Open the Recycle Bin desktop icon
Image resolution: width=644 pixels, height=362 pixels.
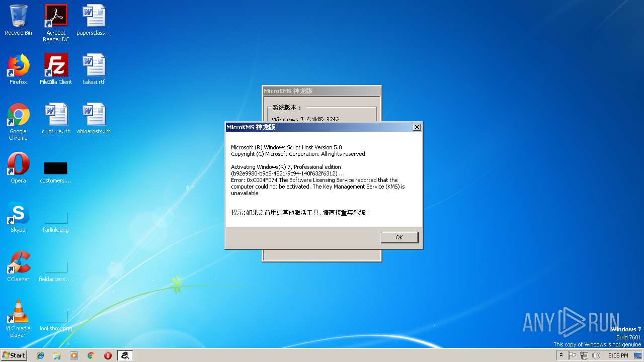18,20
